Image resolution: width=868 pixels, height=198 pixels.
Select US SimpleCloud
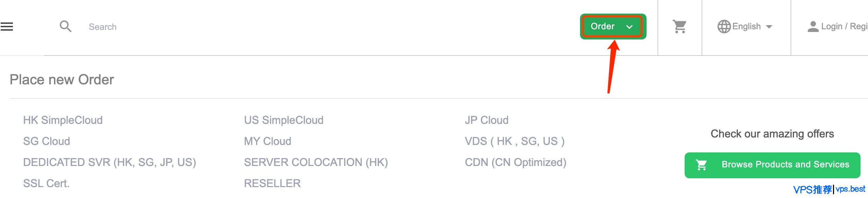point(284,120)
